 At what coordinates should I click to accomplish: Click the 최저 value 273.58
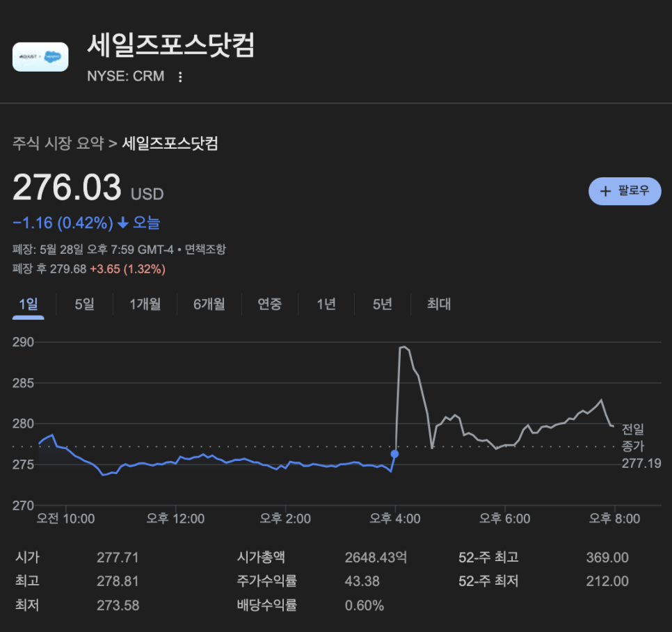pos(118,606)
